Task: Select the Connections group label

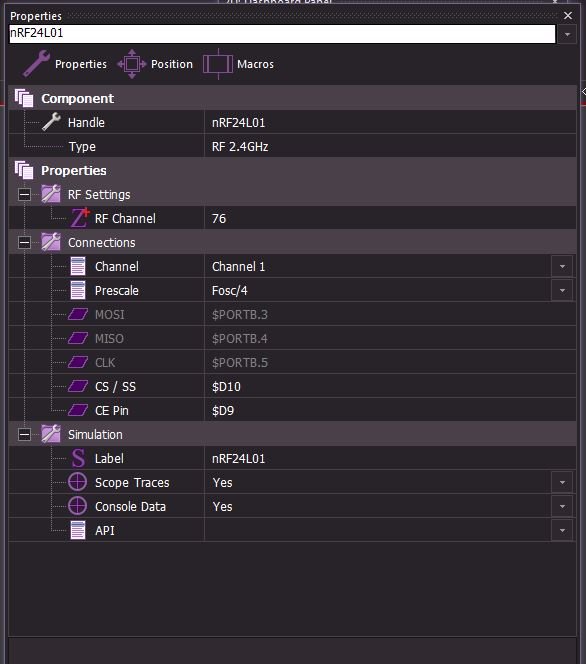Action: pyautogui.click(x=102, y=243)
